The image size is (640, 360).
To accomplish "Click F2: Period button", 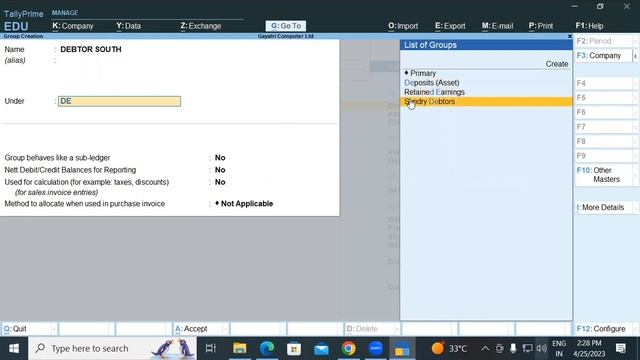I will (605, 41).
